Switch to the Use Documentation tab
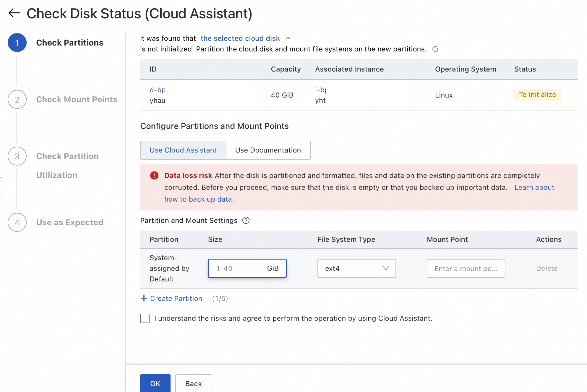This screenshot has width=587, height=392. [268, 150]
